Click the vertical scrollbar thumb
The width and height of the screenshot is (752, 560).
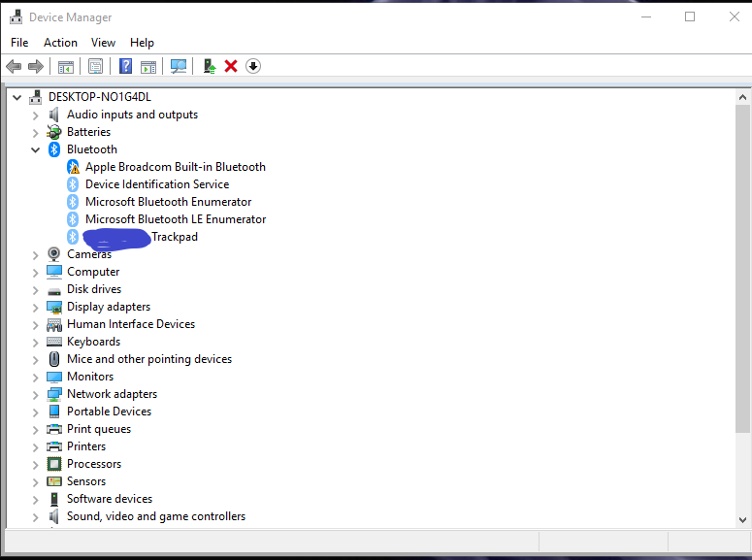click(742, 269)
